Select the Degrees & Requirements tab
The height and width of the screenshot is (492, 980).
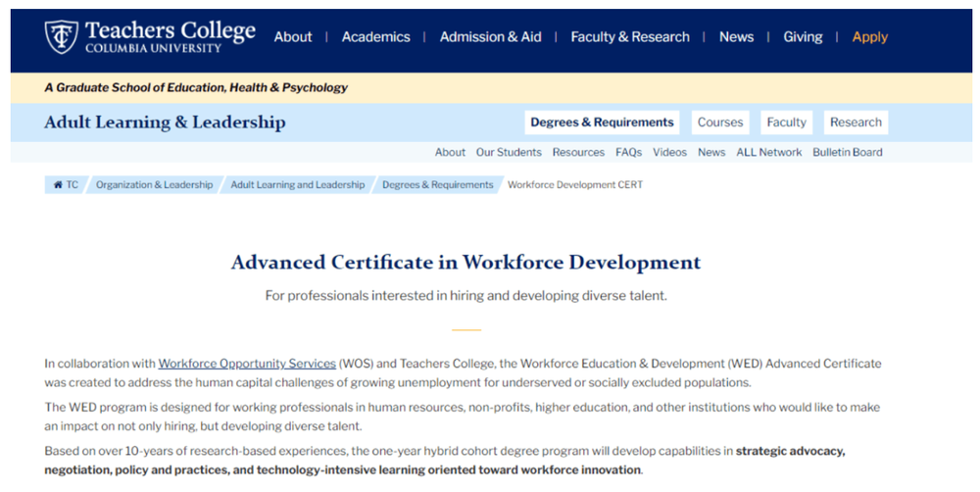pyautogui.click(x=602, y=123)
